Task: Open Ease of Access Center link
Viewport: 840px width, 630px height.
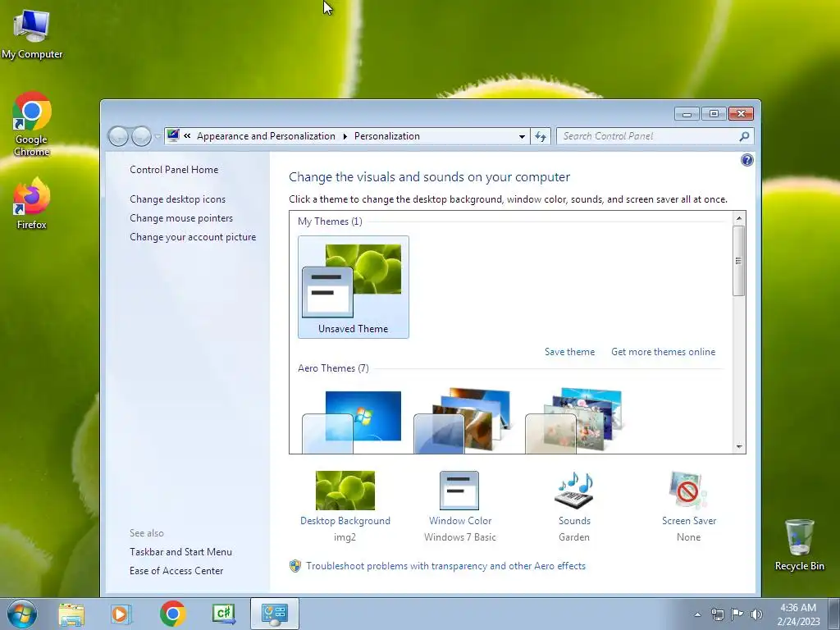Action: [176, 571]
